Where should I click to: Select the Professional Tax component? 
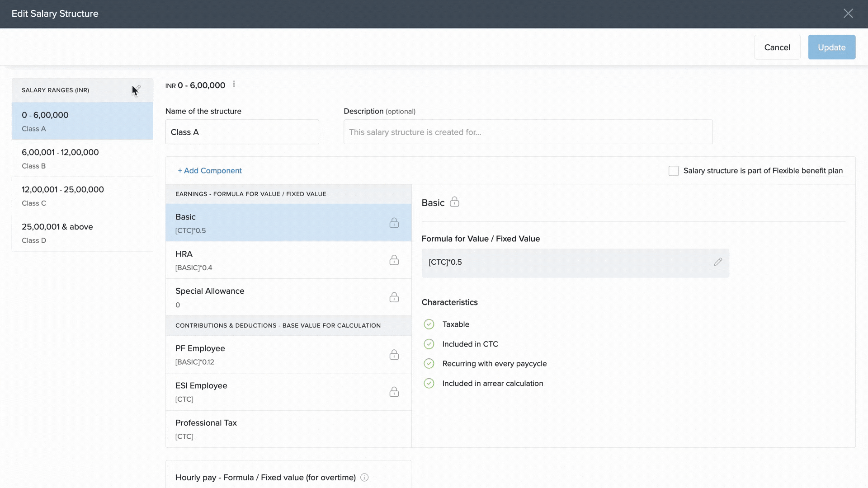[288, 429]
